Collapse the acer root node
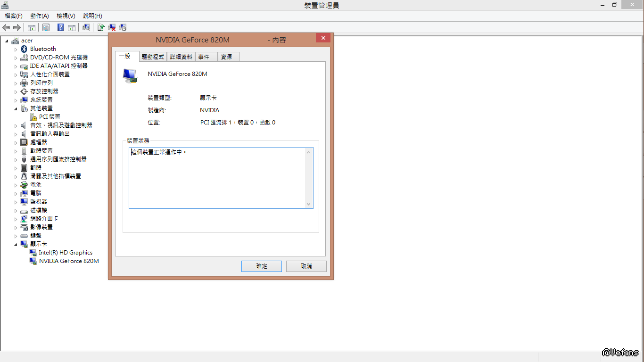The width and height of the screenshot is (644, 362). point(7,41)
